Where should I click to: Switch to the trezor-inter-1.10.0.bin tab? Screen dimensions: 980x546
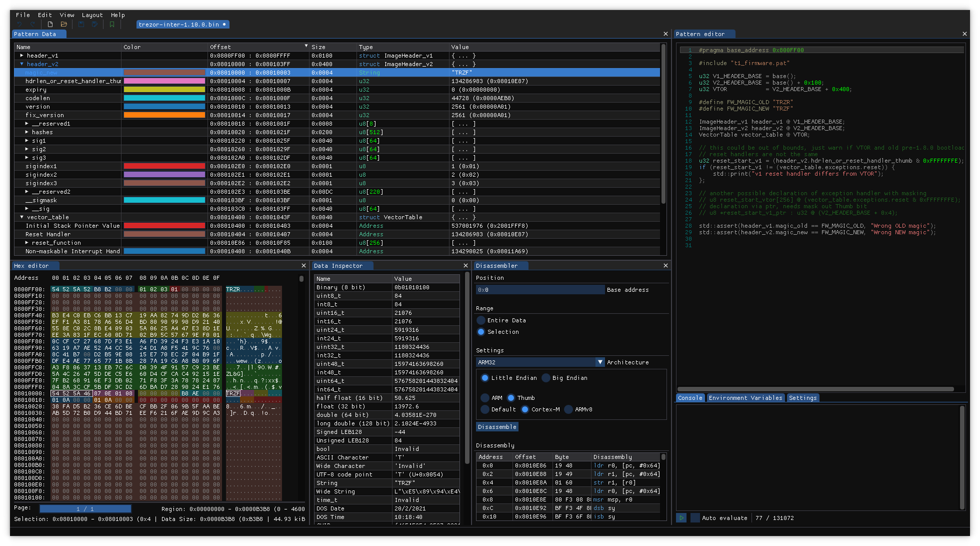(x=182, y=25)
